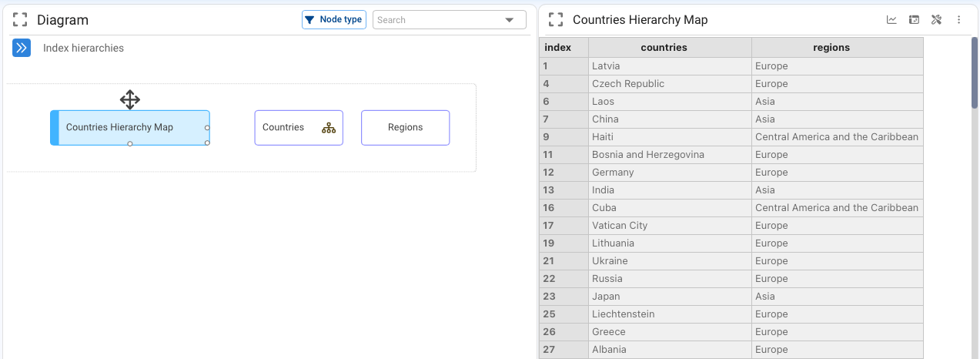
Task: Open the line chart view icon
Action: (891, 20)
